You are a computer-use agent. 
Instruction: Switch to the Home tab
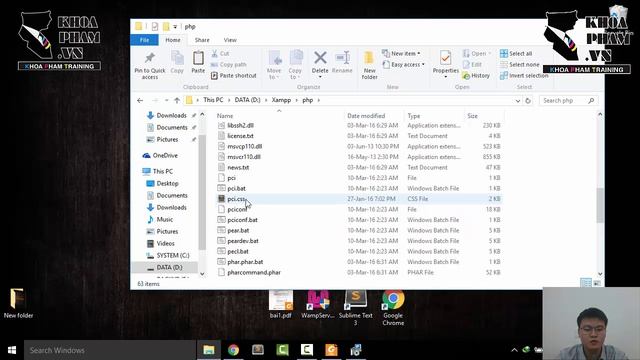pos(173,40)
